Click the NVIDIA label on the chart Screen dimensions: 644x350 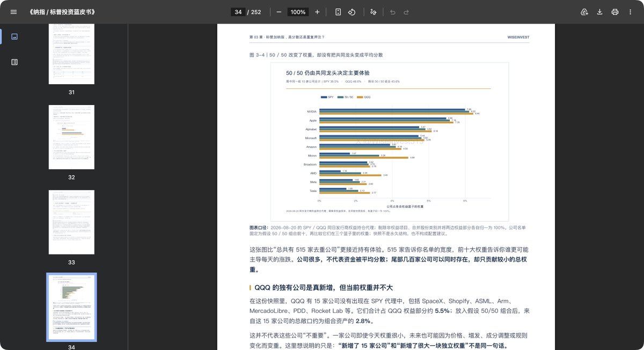click(x=312, y=111)
